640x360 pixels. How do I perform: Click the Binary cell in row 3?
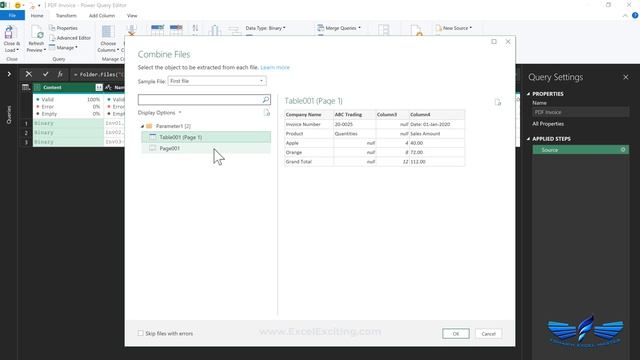pos(68,142)
